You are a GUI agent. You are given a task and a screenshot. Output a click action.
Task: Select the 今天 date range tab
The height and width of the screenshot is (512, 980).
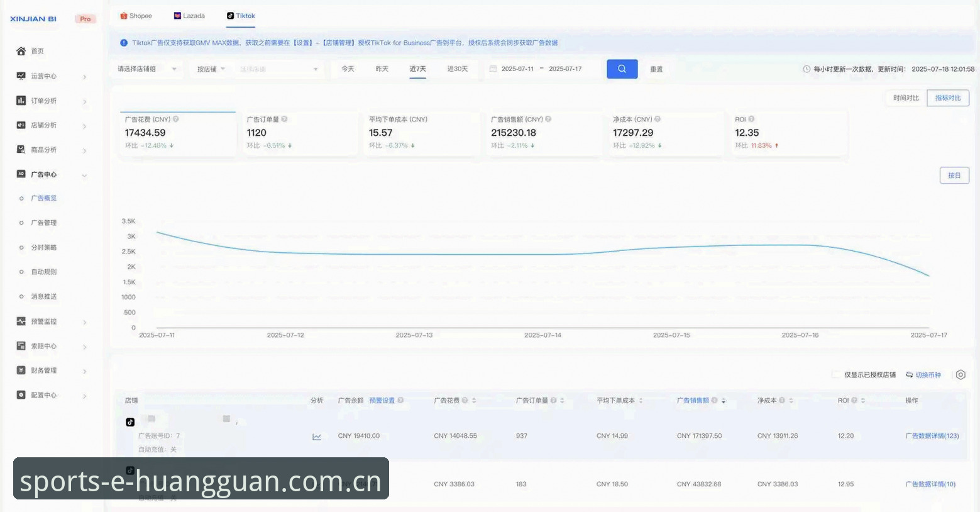pos(348,69)
